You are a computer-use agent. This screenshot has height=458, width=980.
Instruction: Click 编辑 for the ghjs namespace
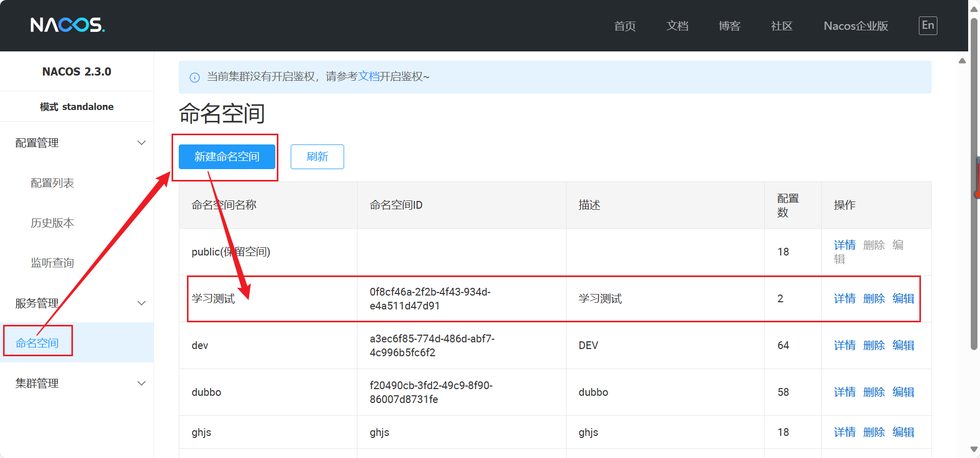tap(903, 432)
